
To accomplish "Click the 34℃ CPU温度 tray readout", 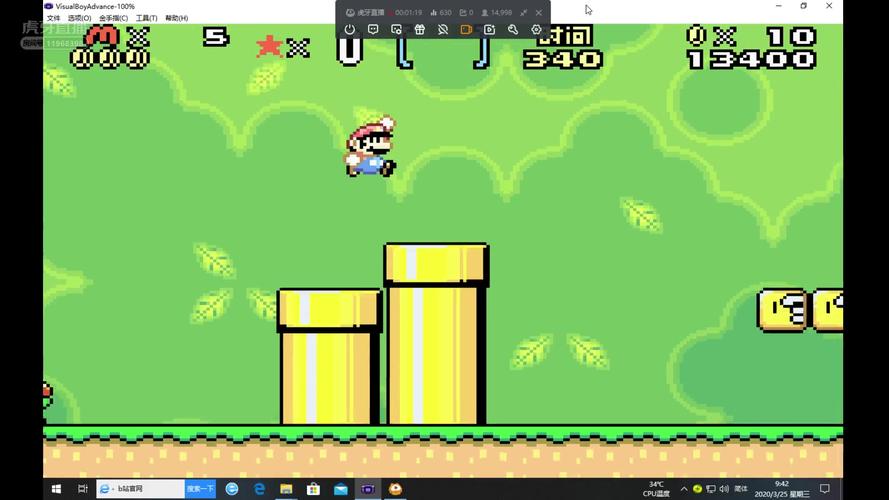I will (656, 489).
